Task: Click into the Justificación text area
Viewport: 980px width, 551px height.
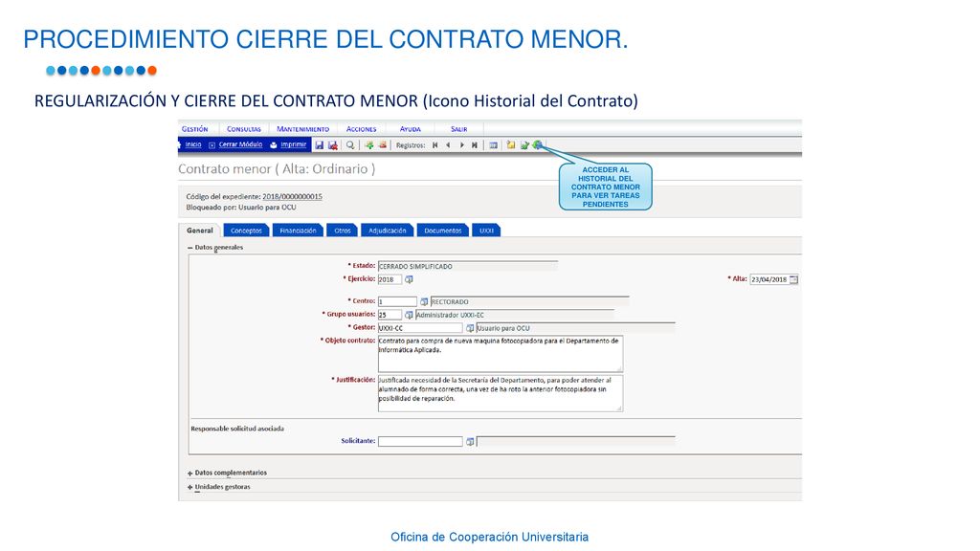Action: coord(500,393)
